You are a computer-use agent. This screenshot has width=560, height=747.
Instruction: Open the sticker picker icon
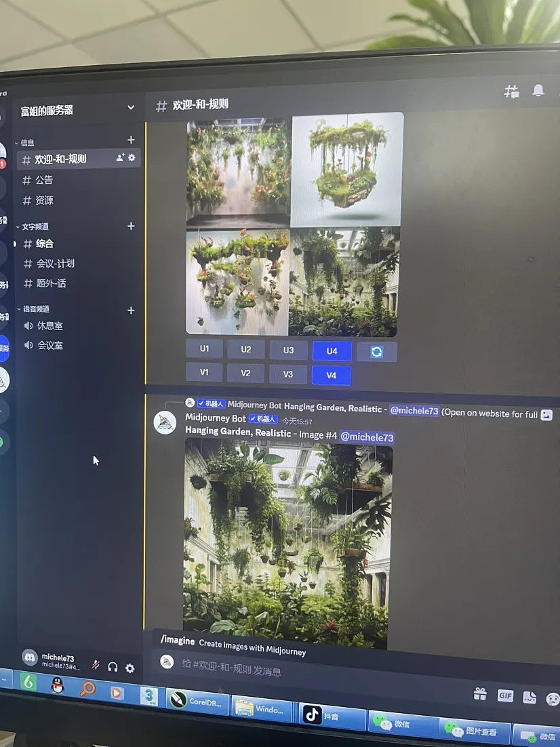pyautogui.click(x=529, y=698)
